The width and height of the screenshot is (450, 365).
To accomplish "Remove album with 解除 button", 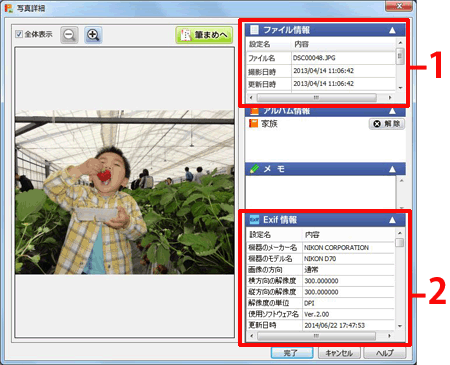I will [x=387, y=124].
